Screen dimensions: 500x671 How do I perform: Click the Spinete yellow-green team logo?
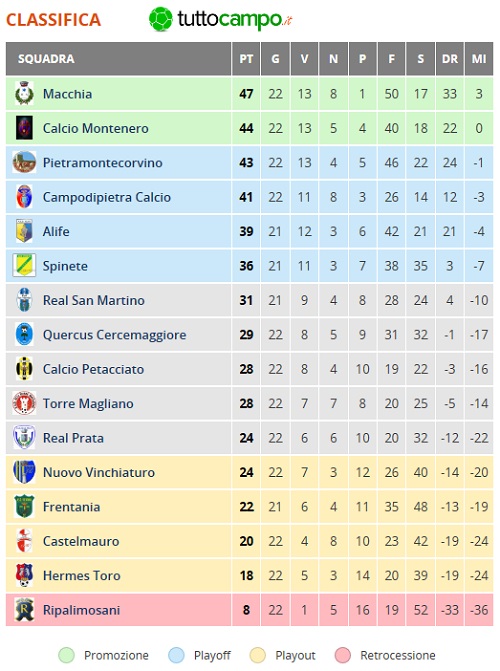tap(24, 265)
